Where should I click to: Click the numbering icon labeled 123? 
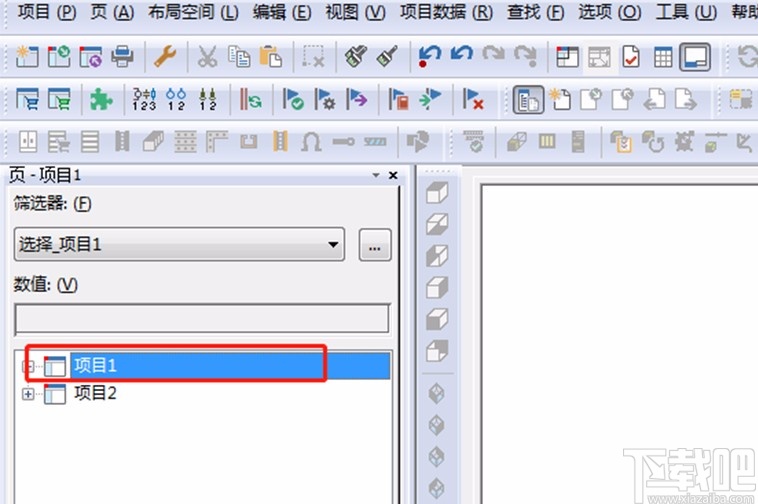tap(144, 100)
